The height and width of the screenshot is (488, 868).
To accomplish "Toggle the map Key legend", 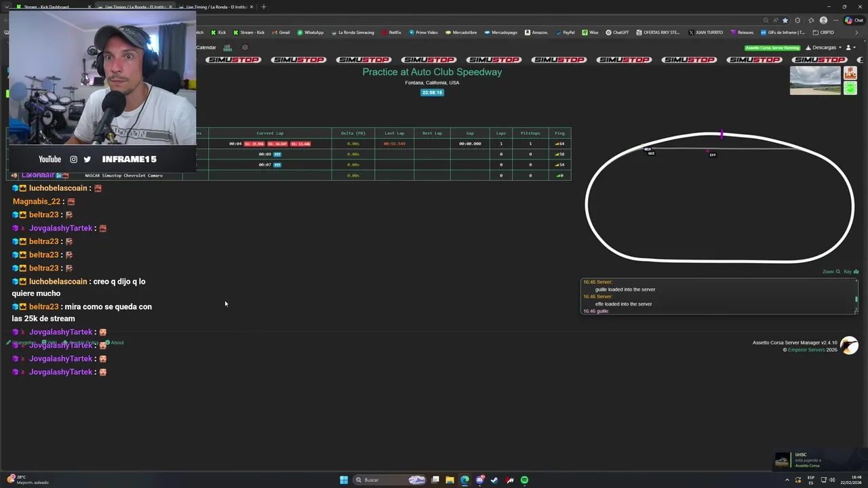I will click(x=851, y=272).
